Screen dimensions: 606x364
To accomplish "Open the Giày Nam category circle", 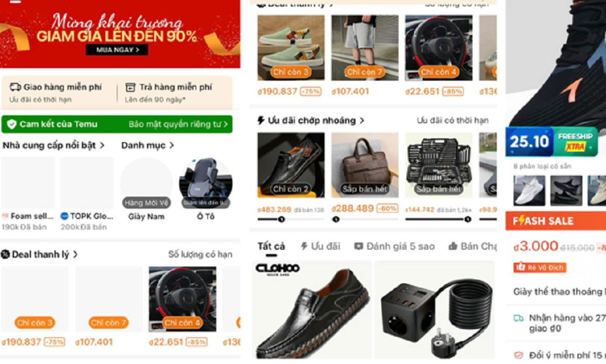I will point(146,183).
